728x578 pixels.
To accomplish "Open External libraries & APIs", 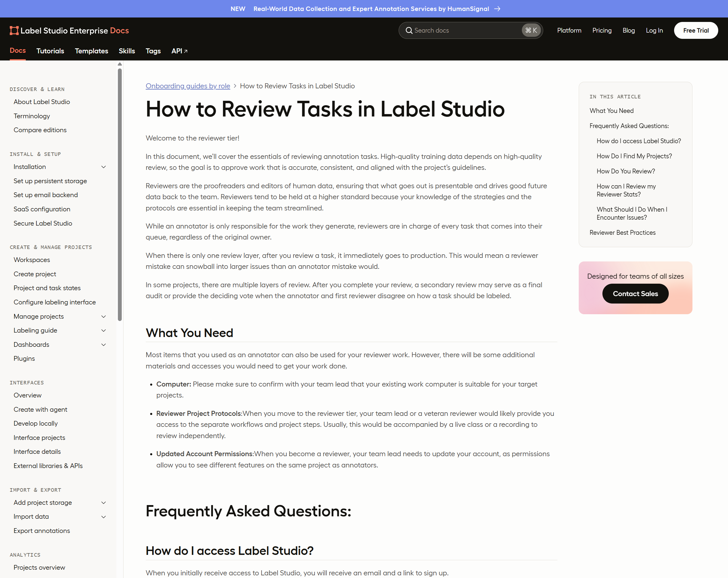I will [48, 466].
